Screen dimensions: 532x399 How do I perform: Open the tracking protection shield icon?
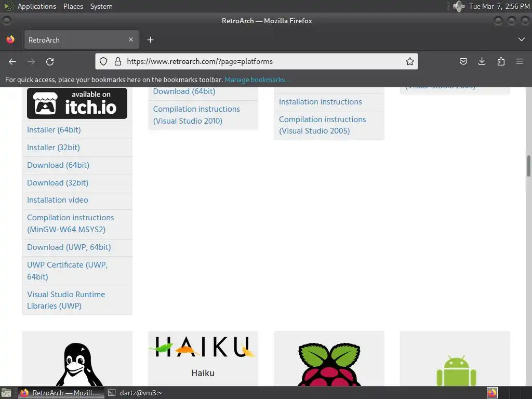point(103,61)
